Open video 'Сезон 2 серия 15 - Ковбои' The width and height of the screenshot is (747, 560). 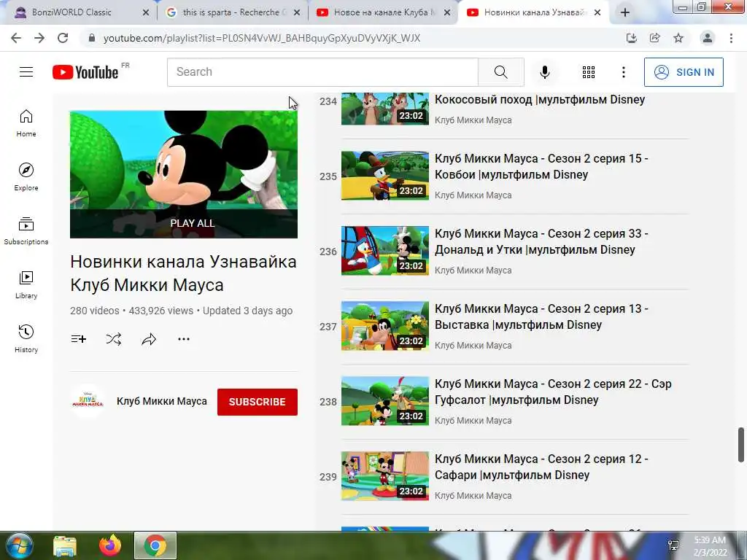click(x=541, y=167)
